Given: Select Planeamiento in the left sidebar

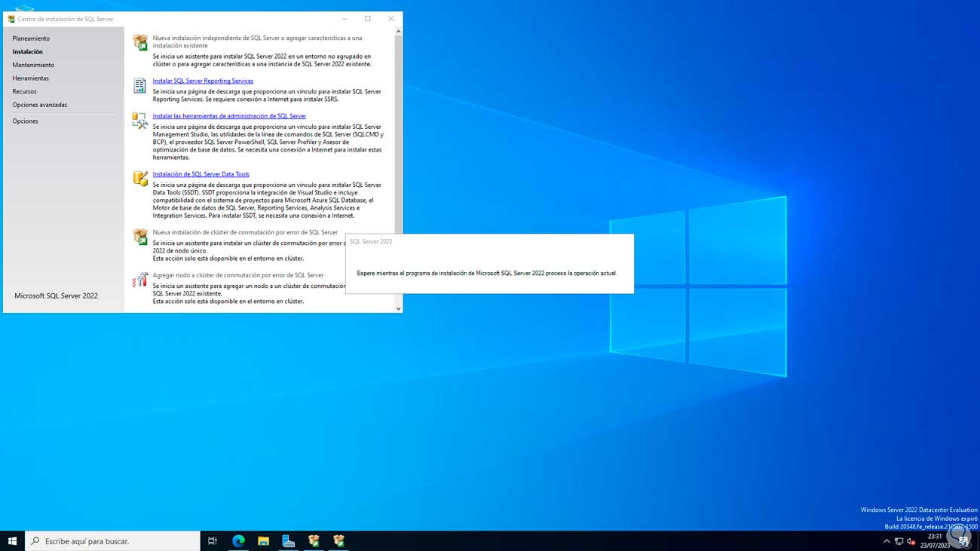Looking at the screenshot, I should click(x=31, y=38).
